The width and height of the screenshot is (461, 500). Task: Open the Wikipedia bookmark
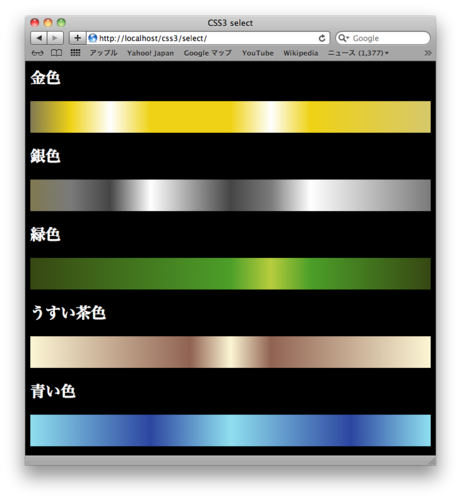click(301, 53)
